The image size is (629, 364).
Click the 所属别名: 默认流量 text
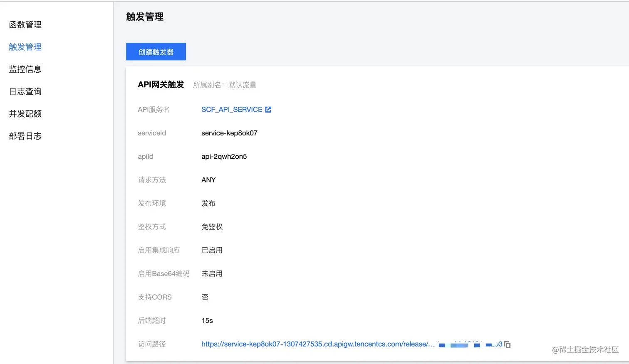coord(225,85)
